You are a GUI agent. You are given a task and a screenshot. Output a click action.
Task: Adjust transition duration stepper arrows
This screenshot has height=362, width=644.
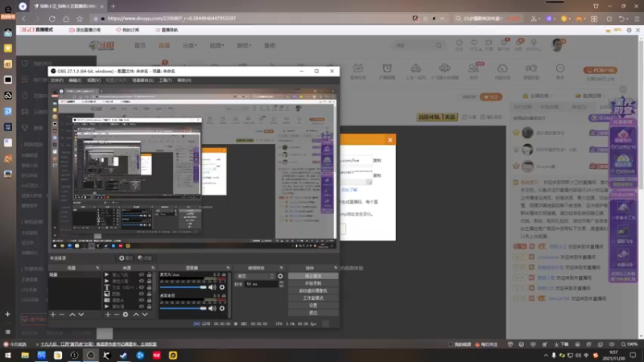[x=281, y=284]
